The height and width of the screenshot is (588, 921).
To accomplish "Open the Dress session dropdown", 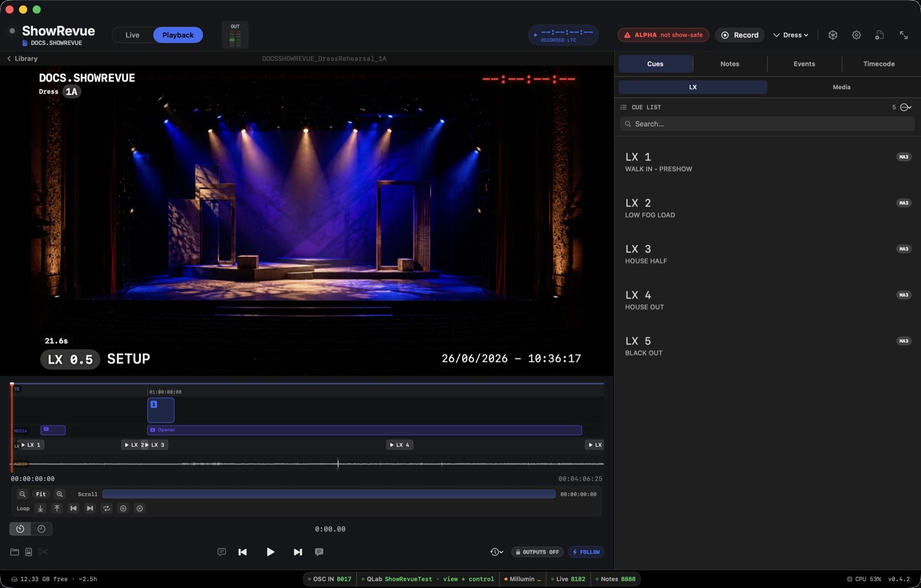I will (791, 35).
